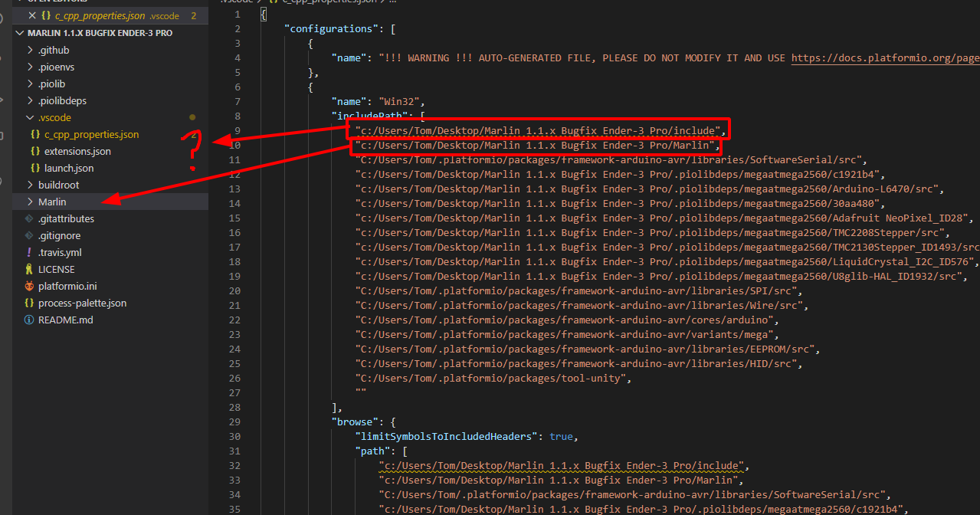The height and width of the screenshot is (515, 980).
Task: Click the cores/arduino path line
Action: (567, 320)
